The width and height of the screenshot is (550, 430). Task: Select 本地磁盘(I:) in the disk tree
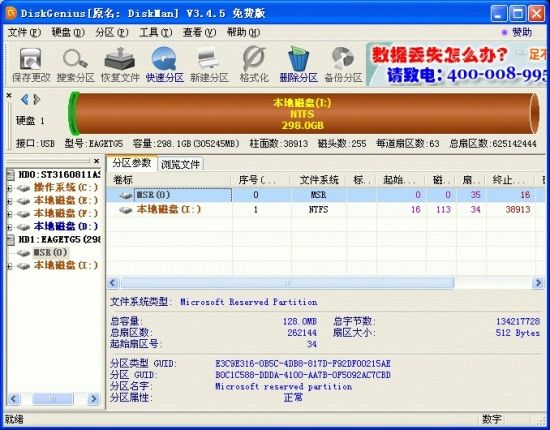(66, 266)
